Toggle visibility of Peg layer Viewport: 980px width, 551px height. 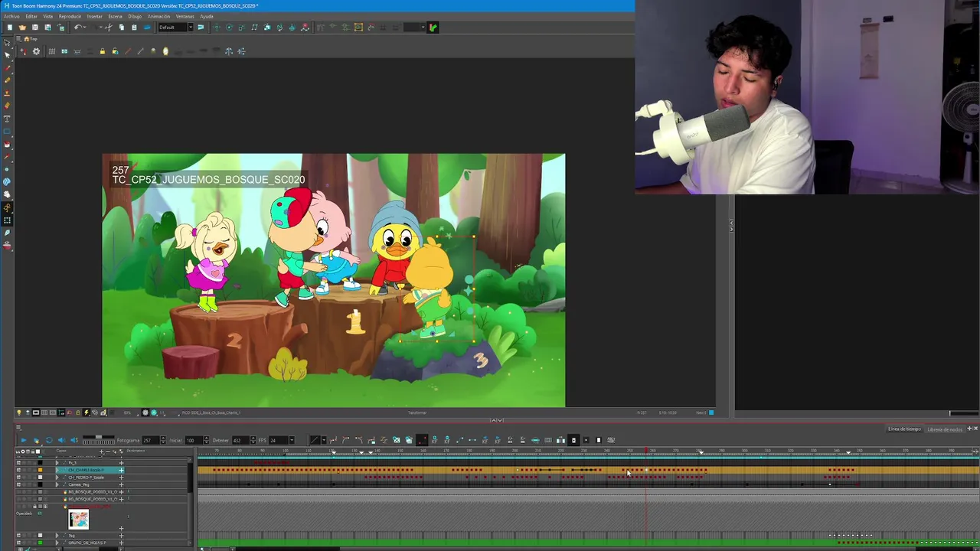point(19,536)
